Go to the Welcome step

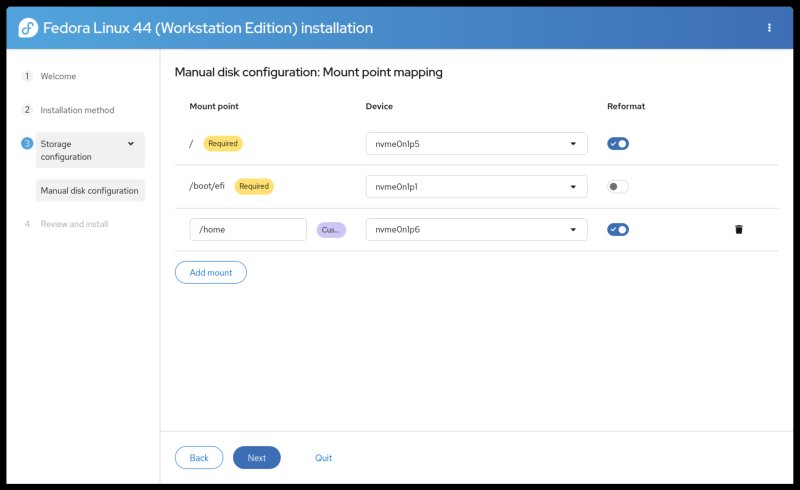pyautogui.click(x=58, y=76)
